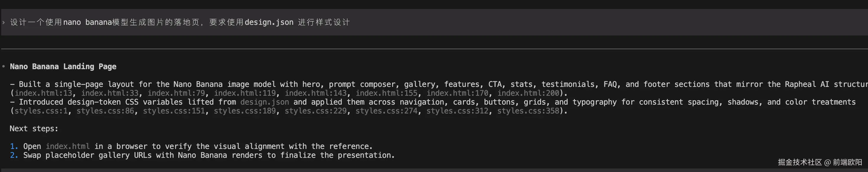Open index.html from the Next steps list

point(68,146)
